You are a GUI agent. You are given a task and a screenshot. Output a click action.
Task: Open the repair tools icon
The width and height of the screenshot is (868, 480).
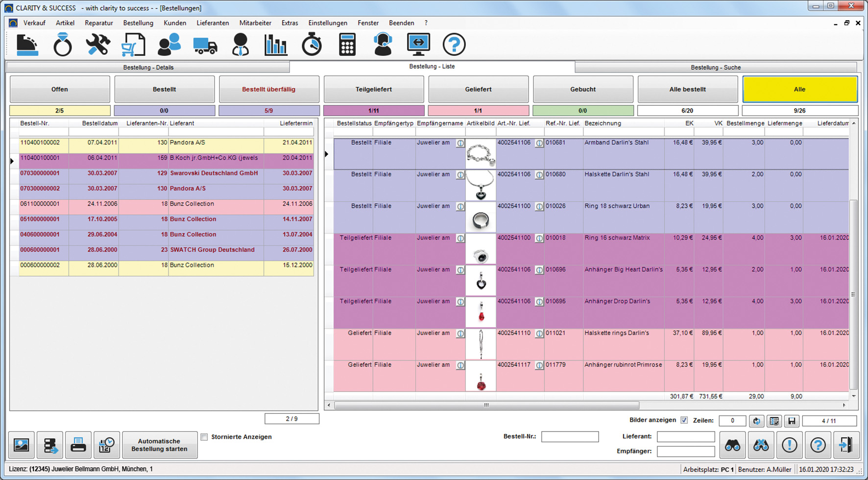click(x=98, y=45)
